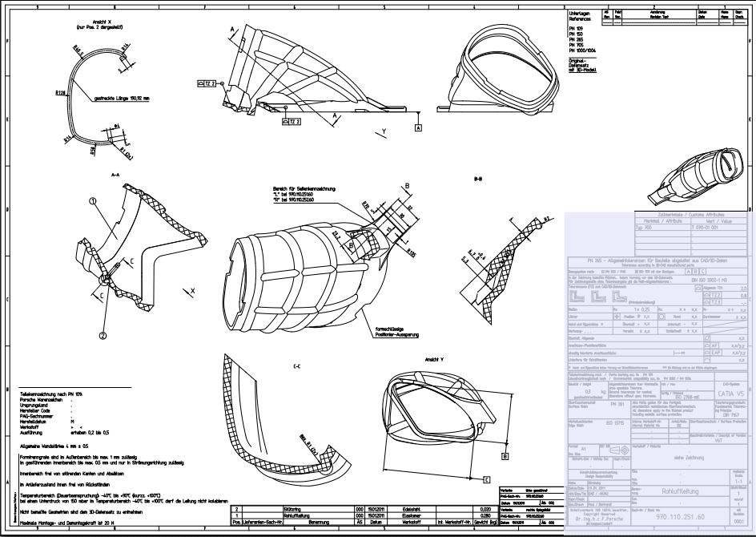Viewport: 756px width, 537px height.
Task: Click the upper TZ 2 tolerance frame
Action: coord(205,82)
